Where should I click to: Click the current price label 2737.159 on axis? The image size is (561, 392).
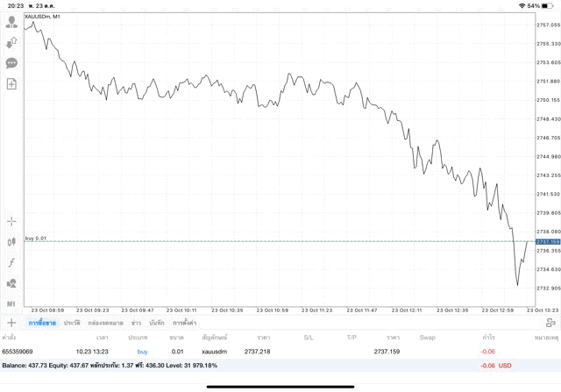click(x=548, y=241)
